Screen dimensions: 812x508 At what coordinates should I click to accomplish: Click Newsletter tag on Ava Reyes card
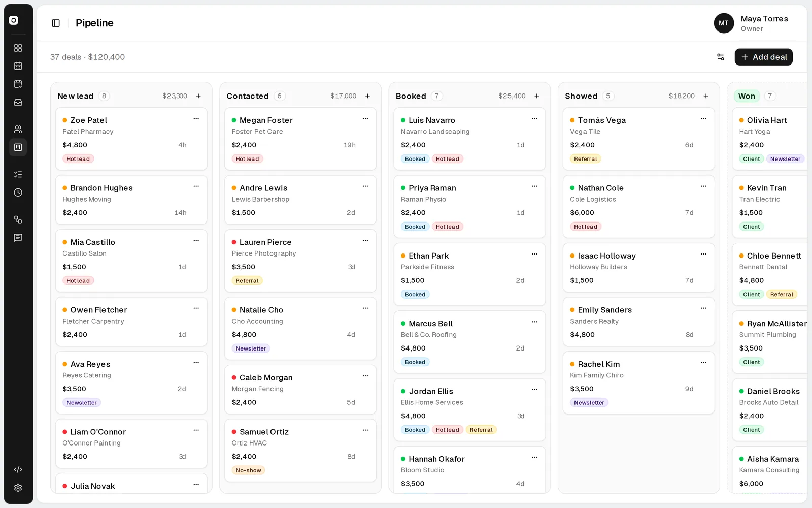coord(82,403)
